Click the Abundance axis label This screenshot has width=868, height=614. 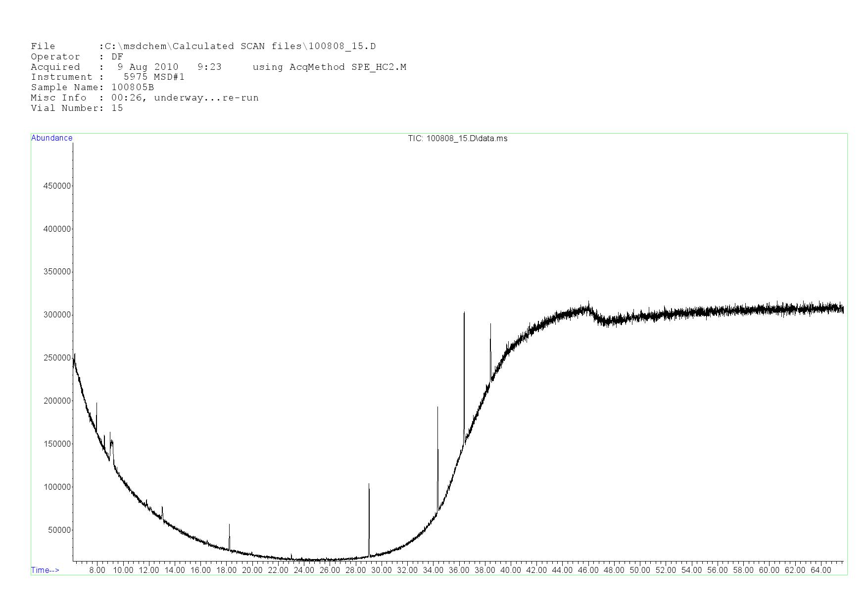point(51,138)
